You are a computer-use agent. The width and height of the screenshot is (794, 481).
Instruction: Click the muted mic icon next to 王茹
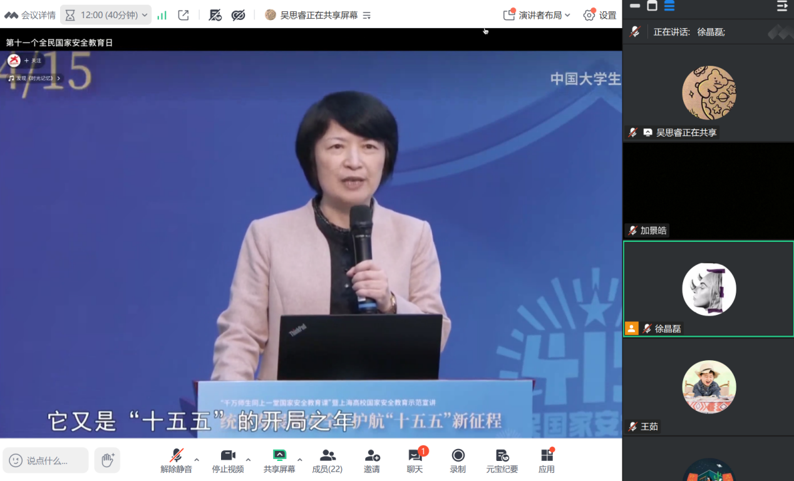[632, 427]
